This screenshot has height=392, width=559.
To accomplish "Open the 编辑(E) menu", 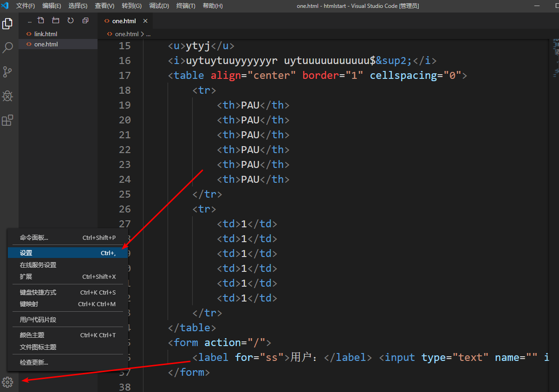I will tap(52, 6).
